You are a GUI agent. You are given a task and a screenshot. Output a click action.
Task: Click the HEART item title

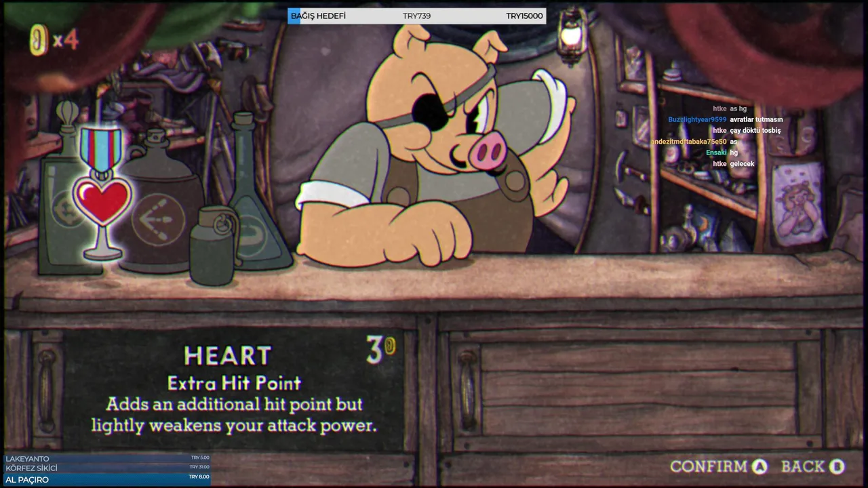tap(227, 356)
